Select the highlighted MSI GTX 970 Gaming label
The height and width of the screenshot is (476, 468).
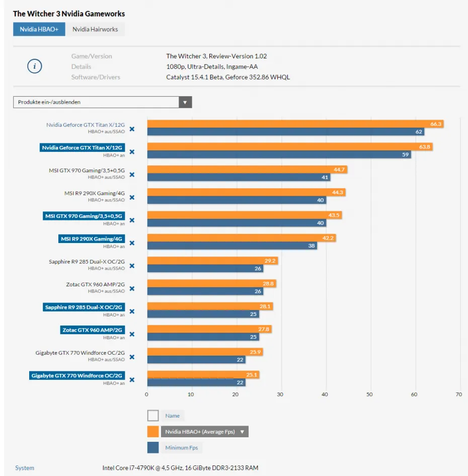click(x=84, y=216)
